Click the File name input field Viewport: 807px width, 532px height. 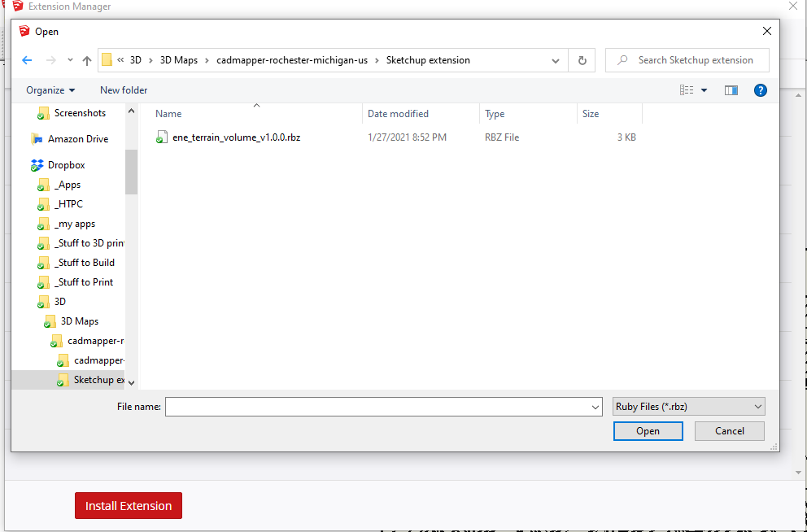pos(383,407)
